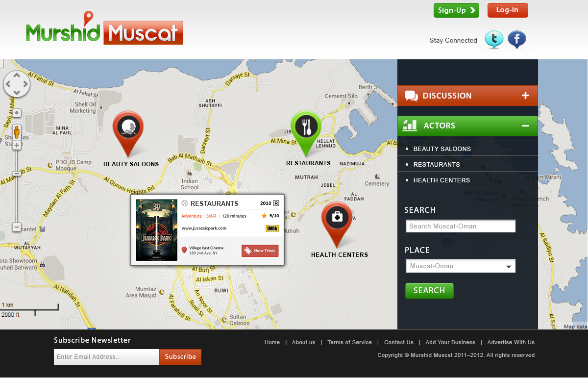Click the my-location circle button on map
This screenshot has width=588, height=378.
(x=17, y=113)
